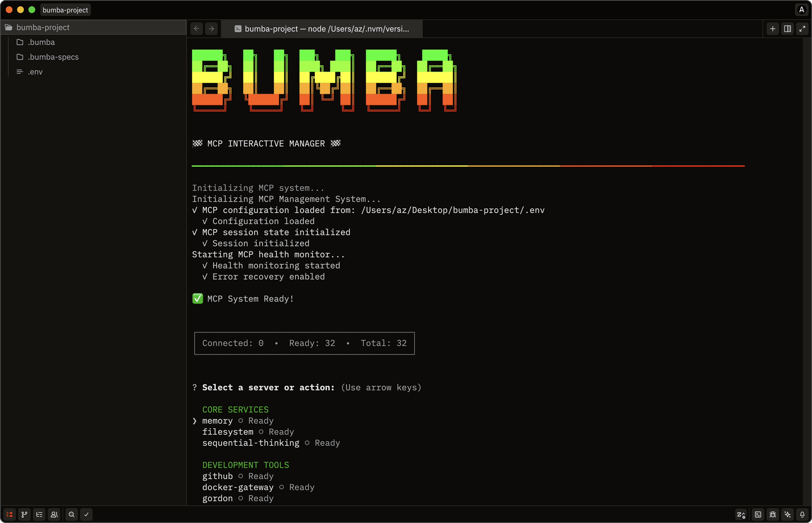Select the bumba-project node terminal tab
Screen dimensions: 812x523
[x=322, y=29]
